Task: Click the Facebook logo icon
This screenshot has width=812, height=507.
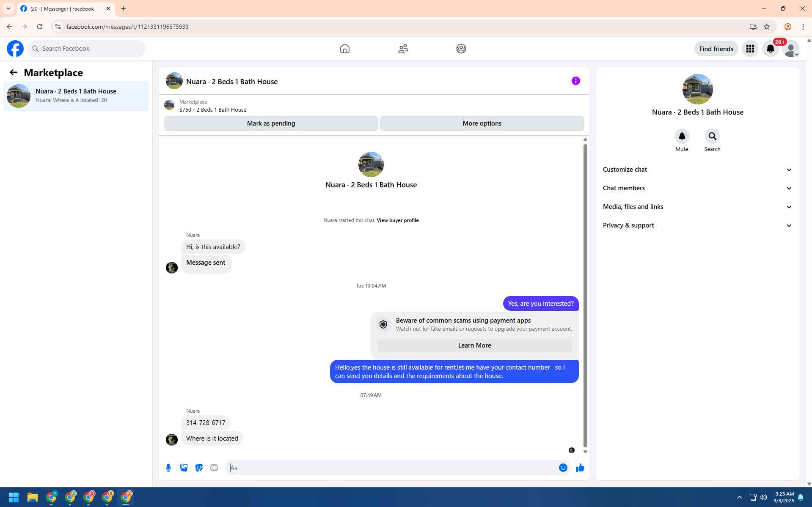Action: [15, 49]
